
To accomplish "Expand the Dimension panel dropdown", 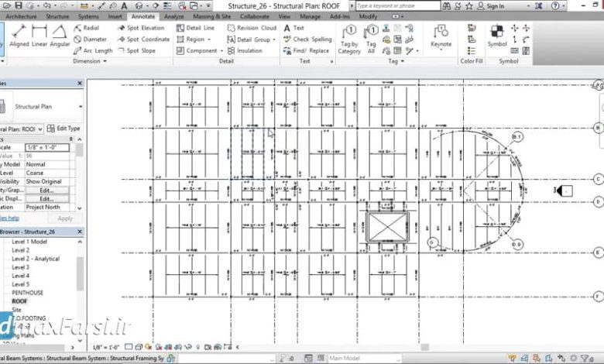I will click(x=90, y=61).
